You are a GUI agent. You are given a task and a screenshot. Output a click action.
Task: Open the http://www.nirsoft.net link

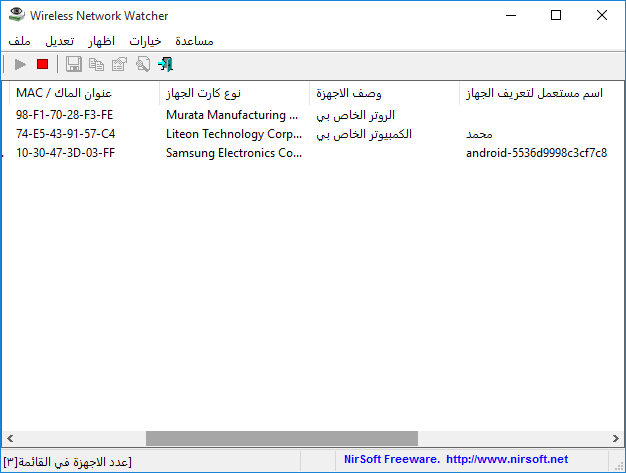click(506, 460)
